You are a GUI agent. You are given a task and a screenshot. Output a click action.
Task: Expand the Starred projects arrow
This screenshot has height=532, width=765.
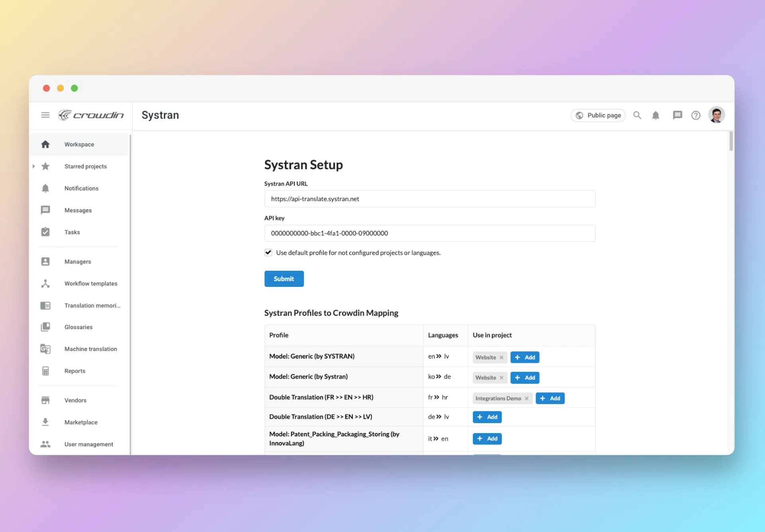pyautogui.click(x=34, y=166)
